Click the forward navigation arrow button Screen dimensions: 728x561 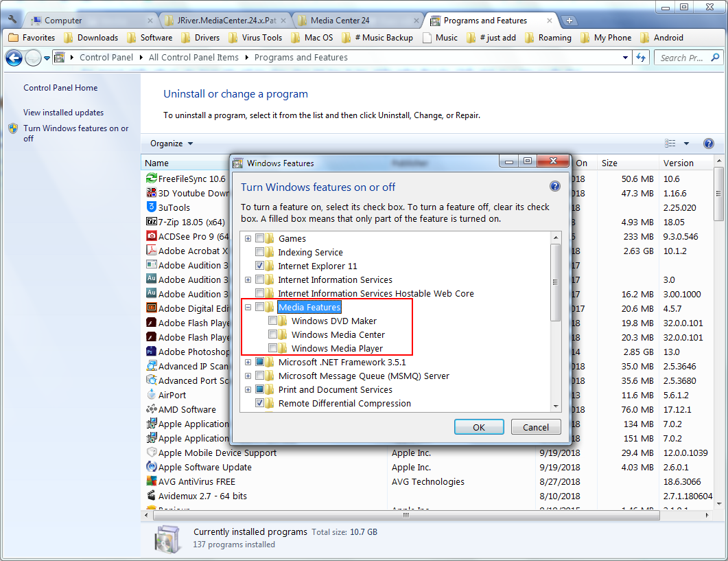(33, 58)
